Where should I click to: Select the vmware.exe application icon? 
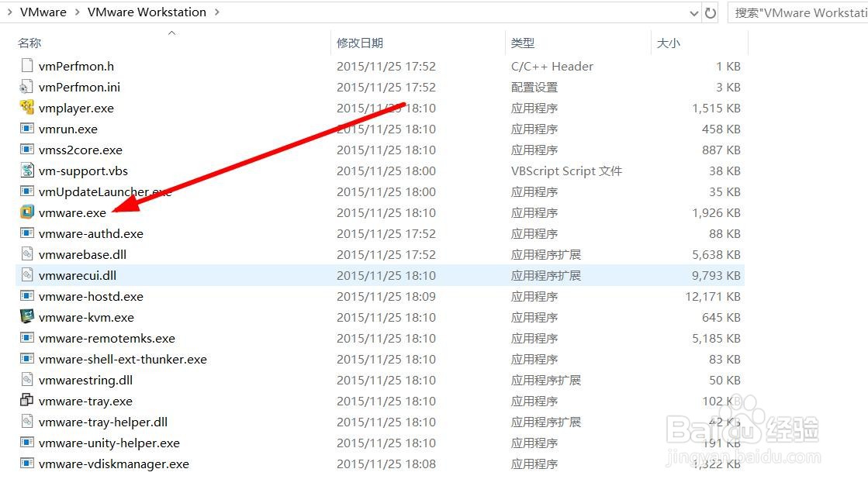[x=26, y=212]
